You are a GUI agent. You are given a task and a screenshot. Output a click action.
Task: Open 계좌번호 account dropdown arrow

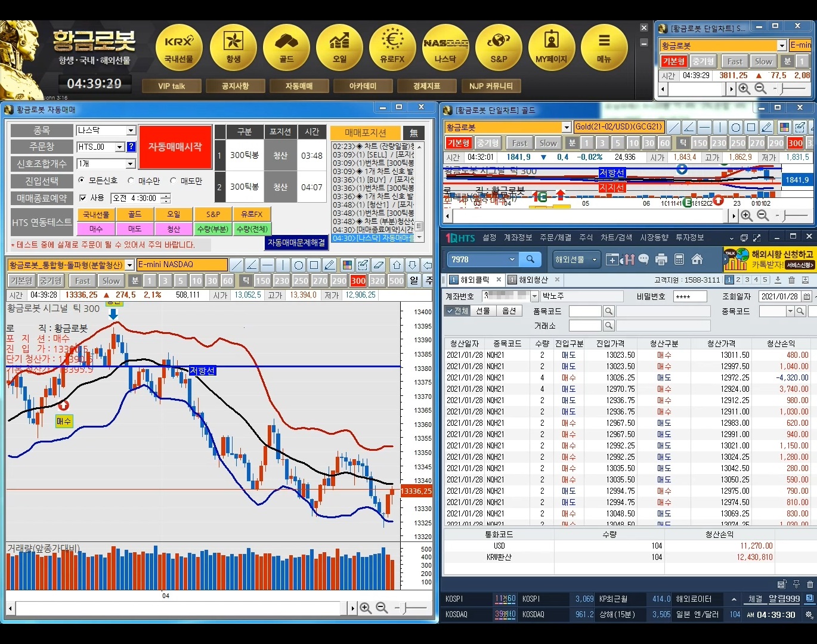tap(534, 296)
